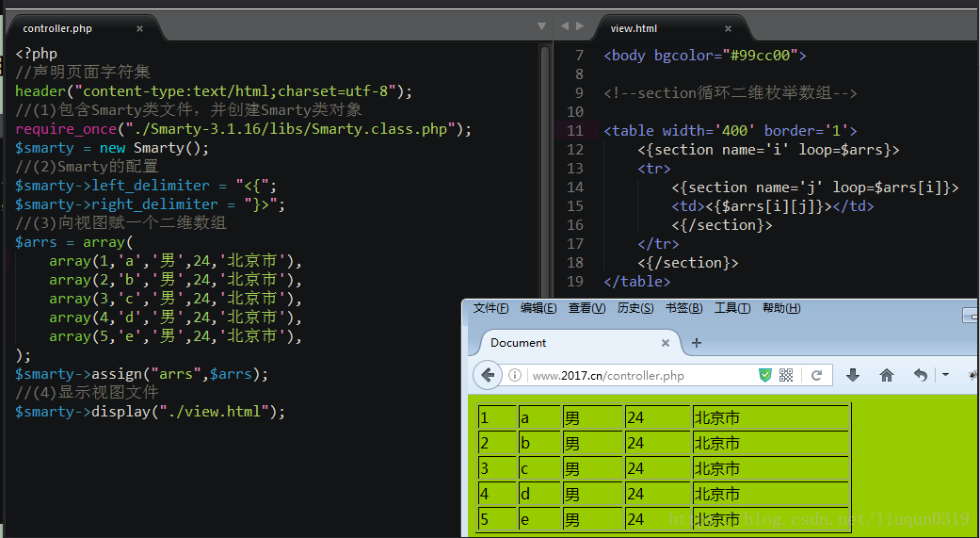Click the $smarty->left_delimiter line
The image size is (980, 538).
tap(146, 186)
